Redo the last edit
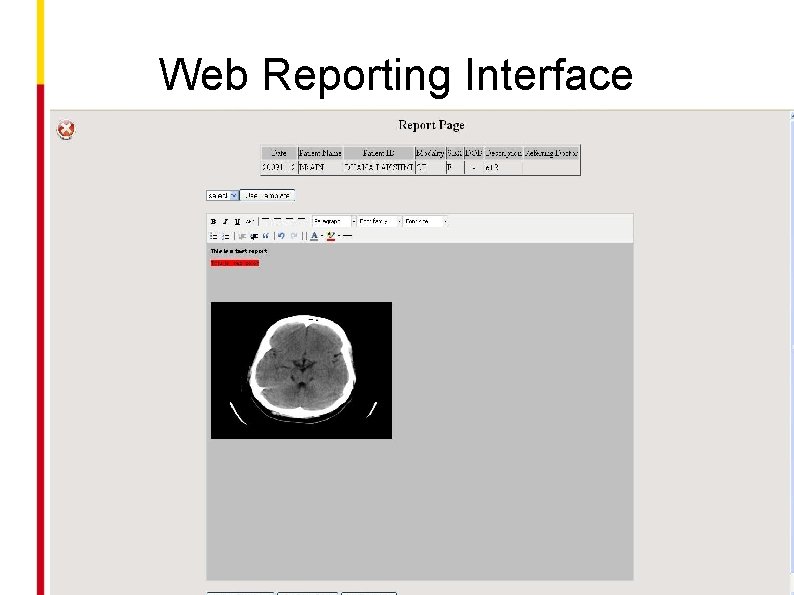The width and height of the screenshot is (794, 595). (294, 235)
